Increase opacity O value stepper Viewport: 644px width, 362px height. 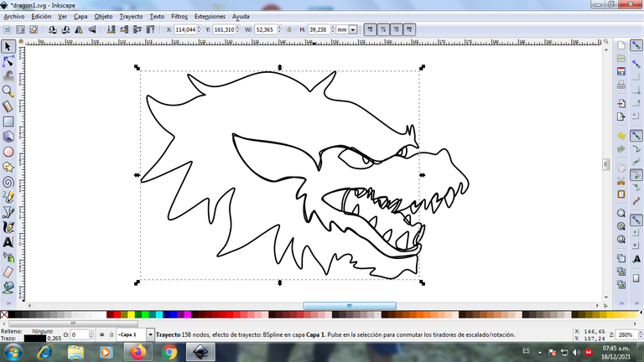[x=91, y=333]
